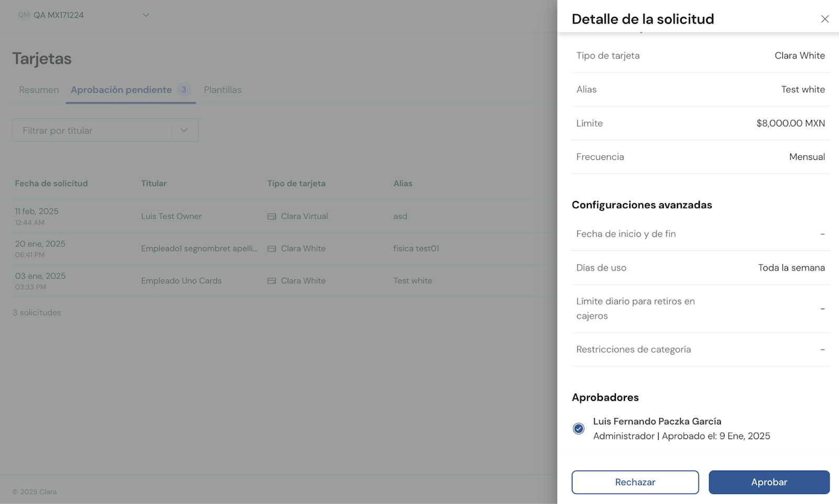Screen dimensions: 839x504
Task: Open the Plantillas tab
Action: tap(222, 90)
